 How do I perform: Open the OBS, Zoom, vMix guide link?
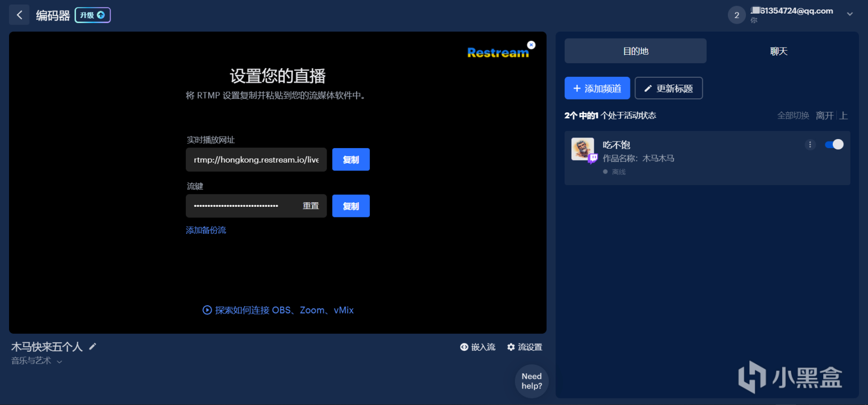[x=278, y=310]
